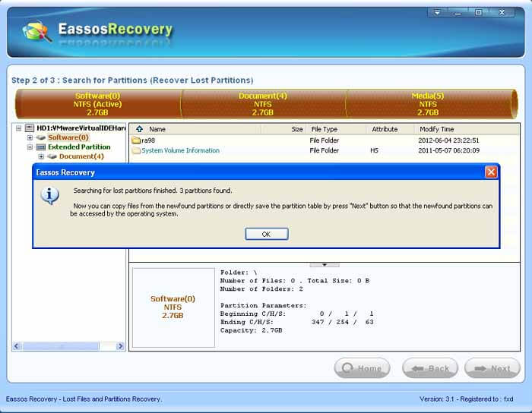Click the tree panel horizontal scrollbar thumb
Image resolution: width=532 pixels, height=413 pixels.
pyautogui.click(x=60, y=346)
